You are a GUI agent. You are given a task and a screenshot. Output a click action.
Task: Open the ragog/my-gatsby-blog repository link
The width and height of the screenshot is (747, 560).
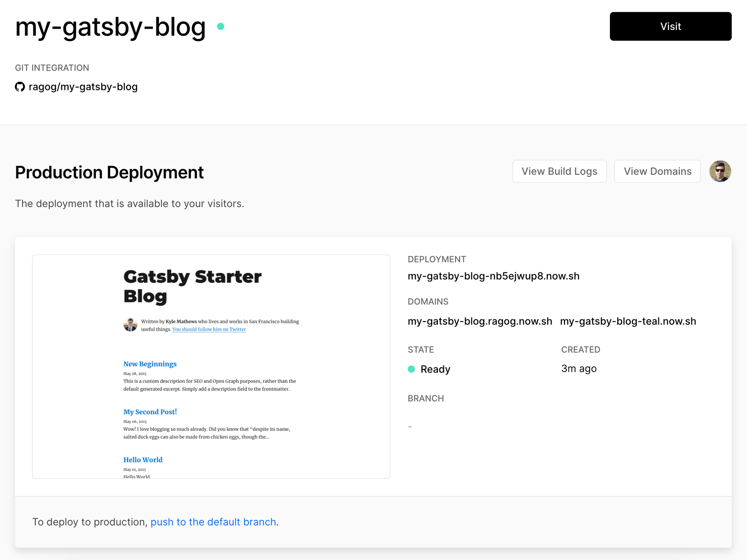pos(83,87)
